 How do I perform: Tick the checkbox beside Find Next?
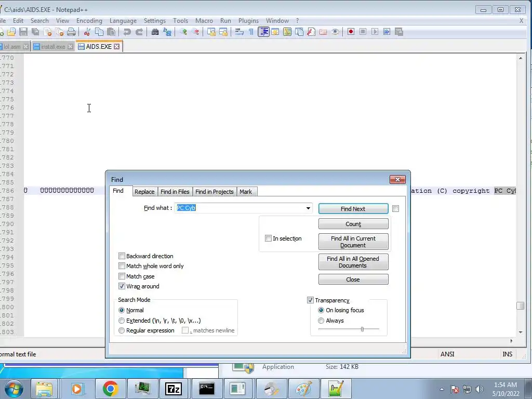point(395,209)
